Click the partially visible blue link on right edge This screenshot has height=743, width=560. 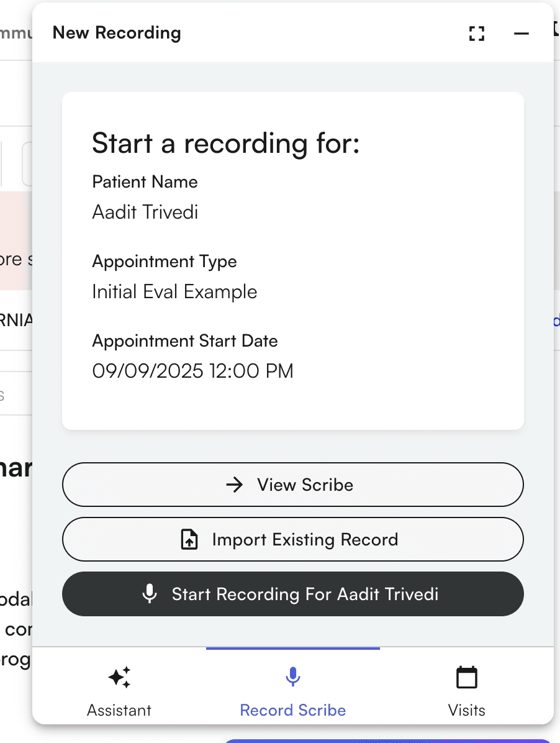557,321
